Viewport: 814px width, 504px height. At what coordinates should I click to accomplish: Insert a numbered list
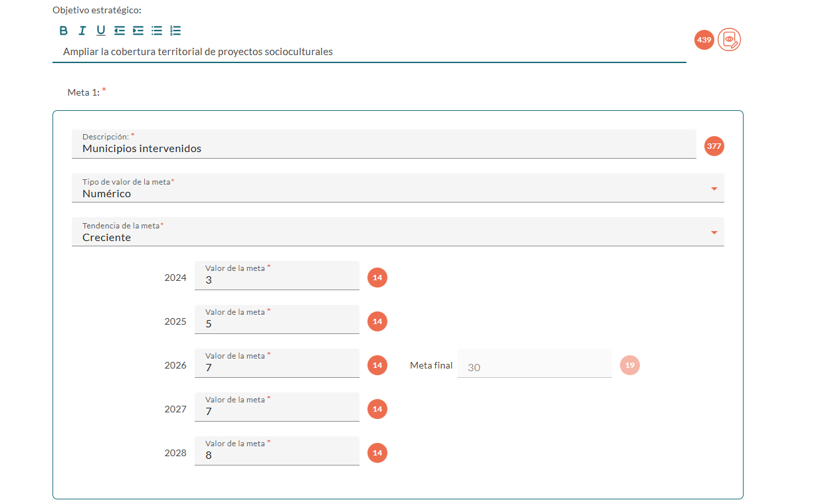click(x=175, y=31)
